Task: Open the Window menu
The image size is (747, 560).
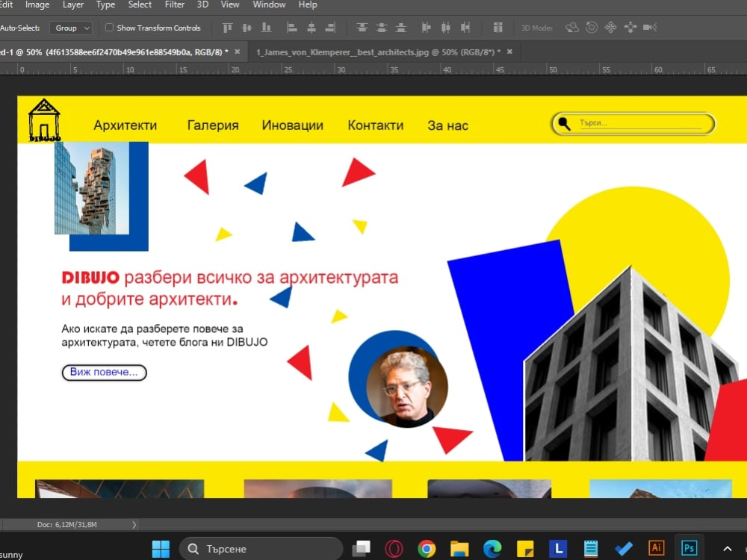Action: (269, 4)
